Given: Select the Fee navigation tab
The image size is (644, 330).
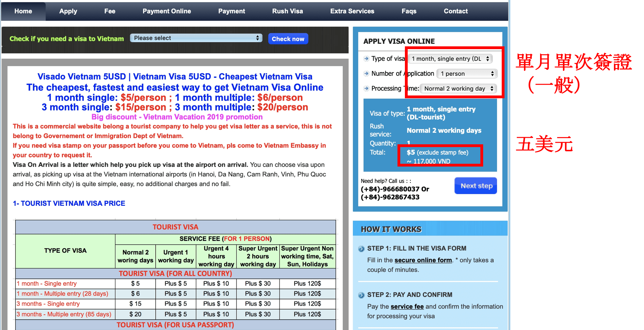Looking at the screenshot, I should tap(110, 11).
